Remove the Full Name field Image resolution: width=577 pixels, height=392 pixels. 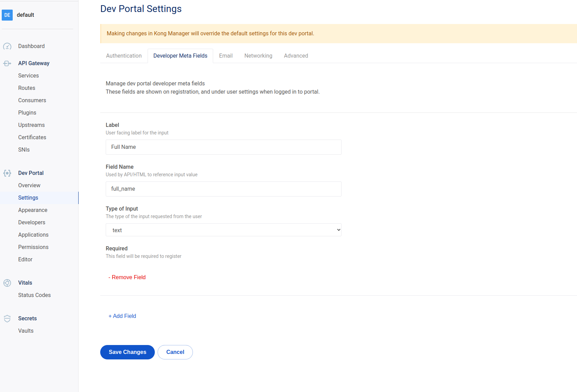click(x=127, y=277)
